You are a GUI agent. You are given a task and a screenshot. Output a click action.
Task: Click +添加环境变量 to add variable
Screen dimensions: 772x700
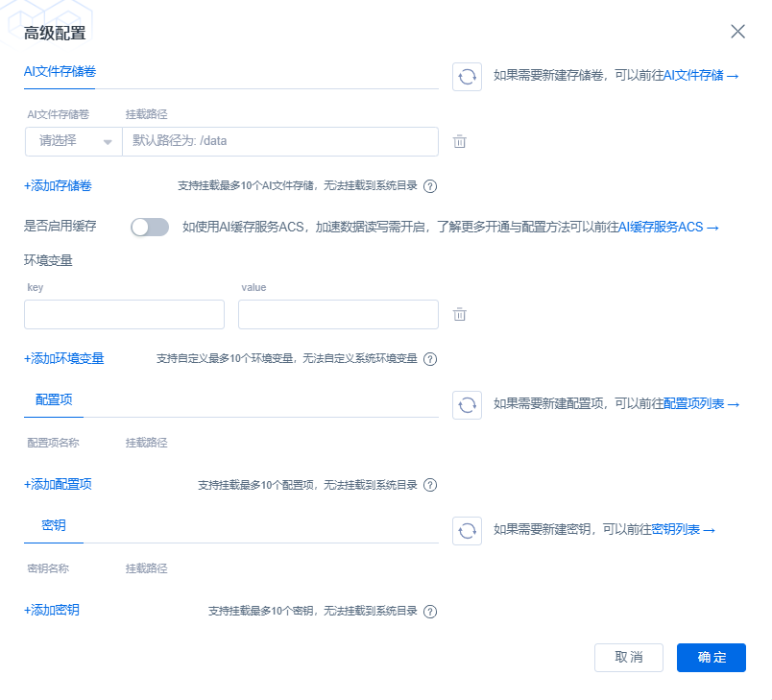(64, 359)
